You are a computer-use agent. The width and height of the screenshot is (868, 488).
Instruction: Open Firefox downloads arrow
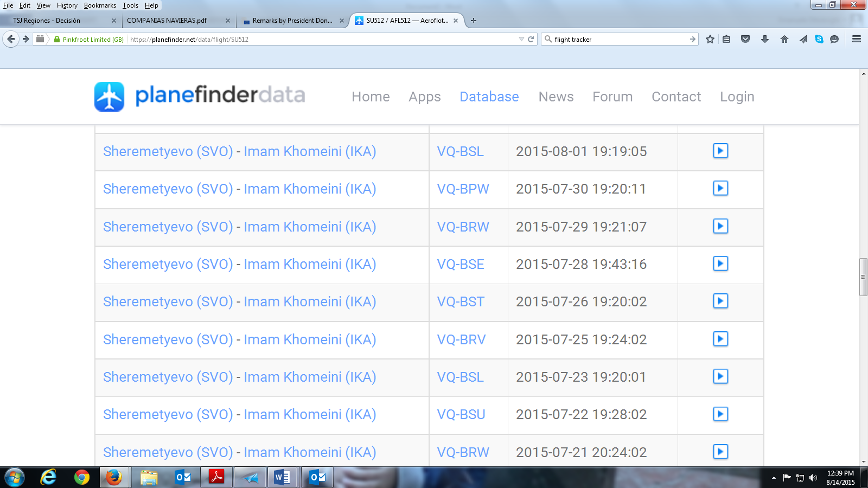pos(765,39)
